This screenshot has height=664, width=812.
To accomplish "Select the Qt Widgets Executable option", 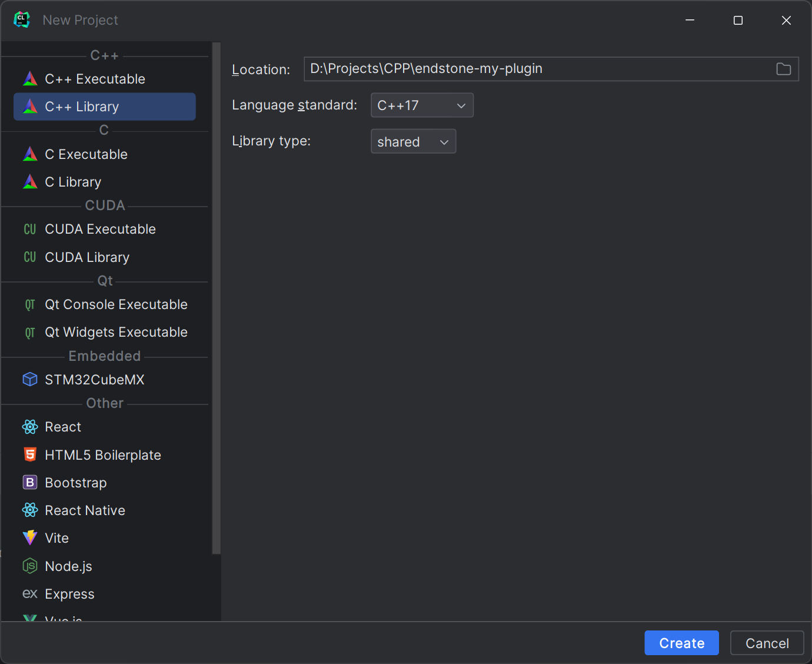I will (116, 332).
